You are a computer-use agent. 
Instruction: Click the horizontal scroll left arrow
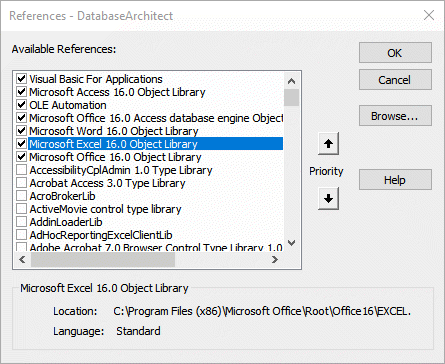click(x=22, y=259)
